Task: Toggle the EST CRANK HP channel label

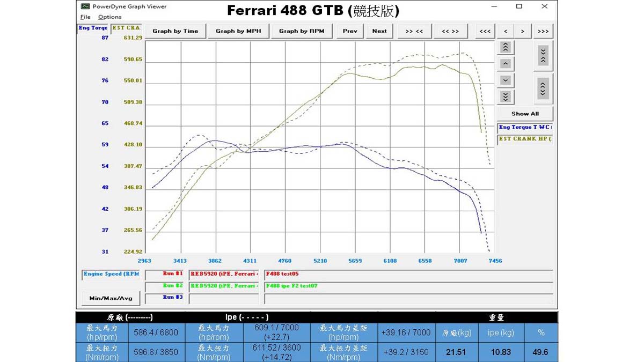Action: pos(524,139)
